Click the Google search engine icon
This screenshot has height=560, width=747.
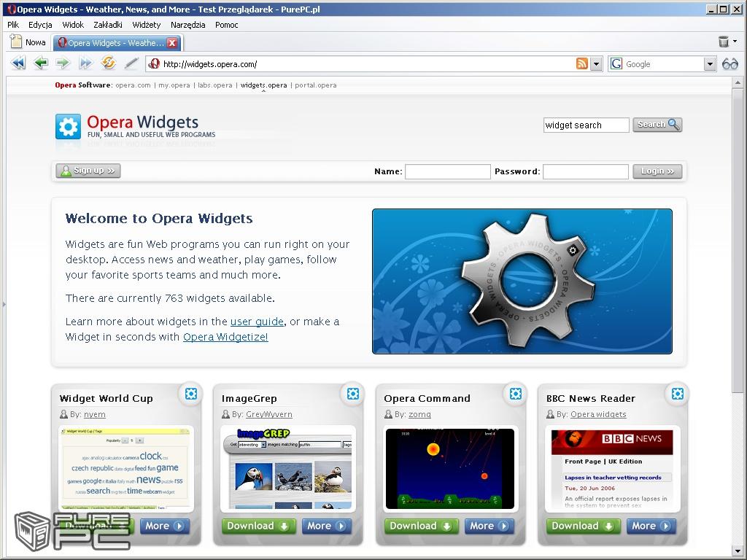pyautogui.click(x=616, y=64)
